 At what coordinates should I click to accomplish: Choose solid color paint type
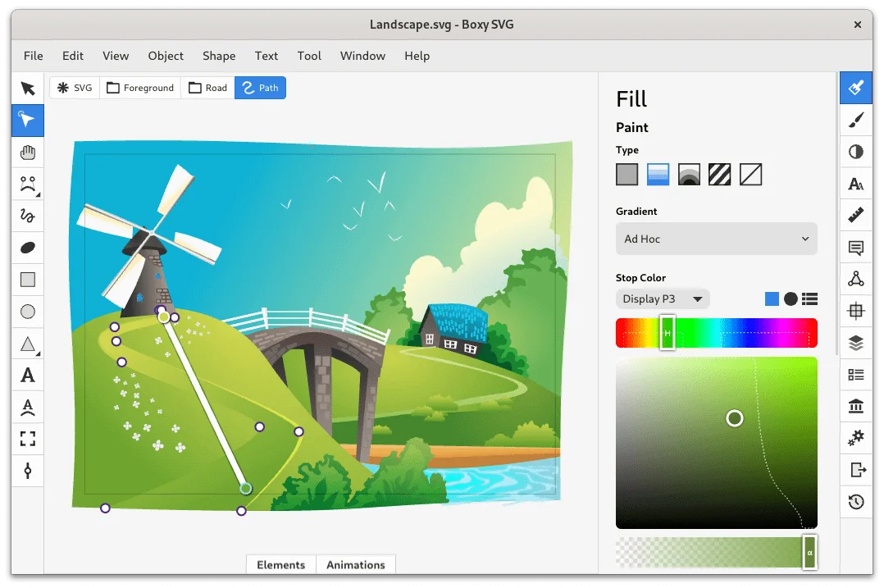click(x=627, y=175)
